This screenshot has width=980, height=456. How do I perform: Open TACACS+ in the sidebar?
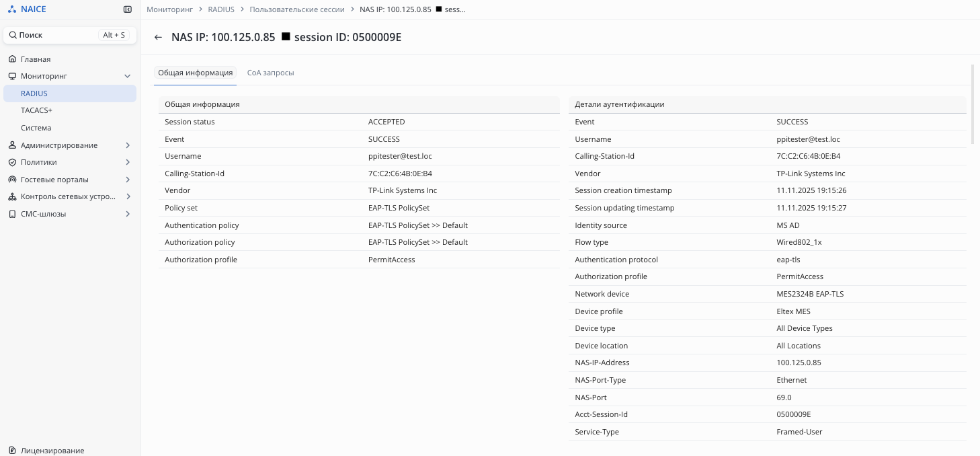36,110
